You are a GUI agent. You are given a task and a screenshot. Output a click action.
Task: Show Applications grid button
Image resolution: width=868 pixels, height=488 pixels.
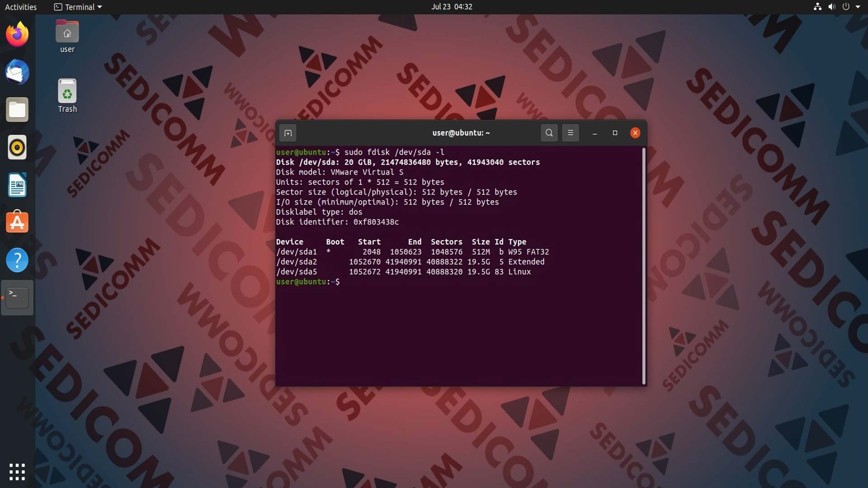tap(17, 472)
